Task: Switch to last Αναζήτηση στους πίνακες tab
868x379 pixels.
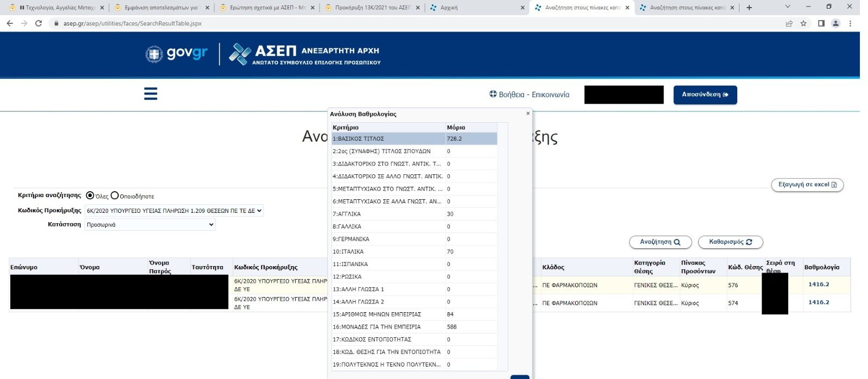Action: (686, 8)
